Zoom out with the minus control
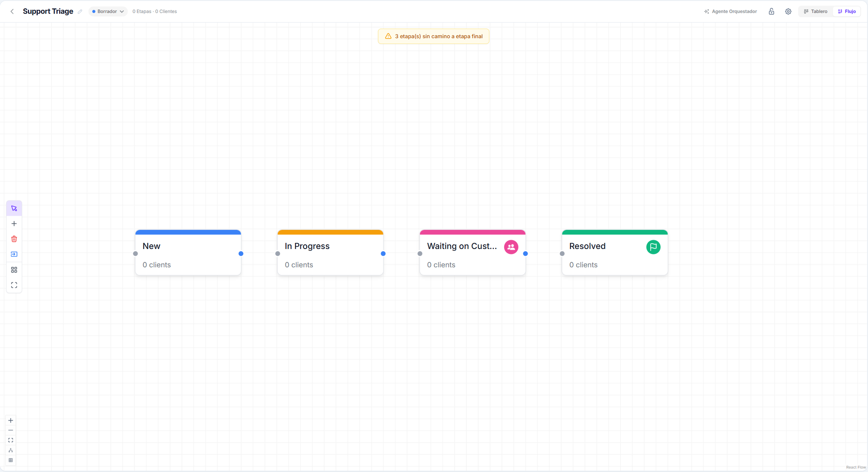 pos(11,430)
